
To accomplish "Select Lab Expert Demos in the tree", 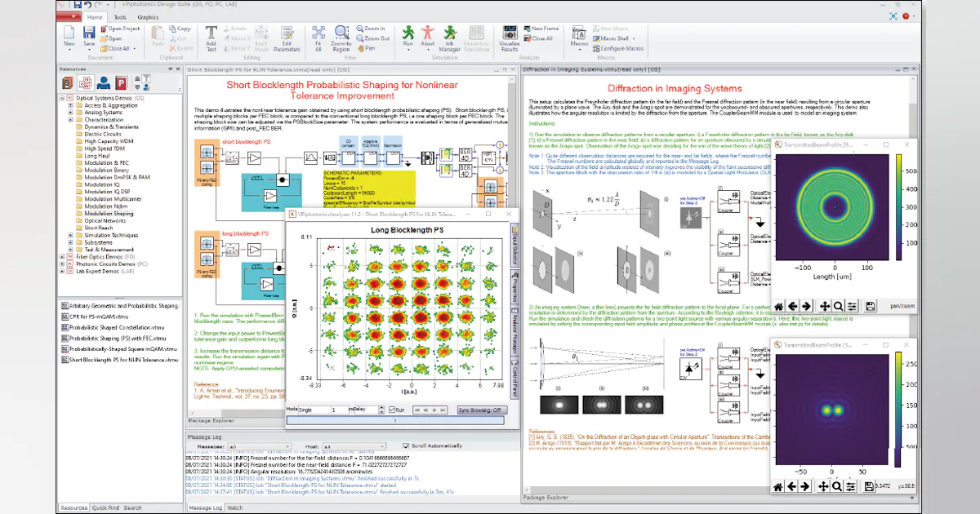I will pyautogui.click(x=99, y=271).
